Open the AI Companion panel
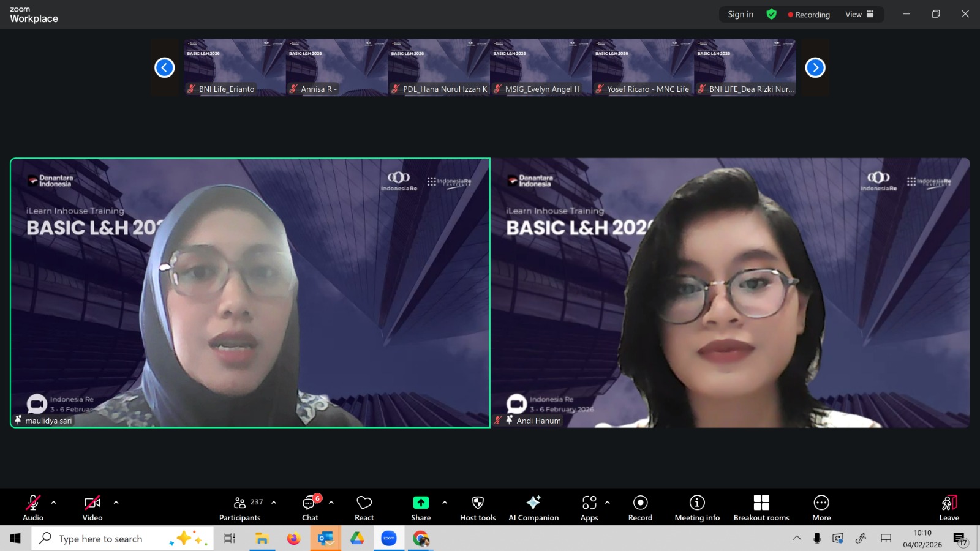This screenshot has height=551, width=980. [533, 508]
